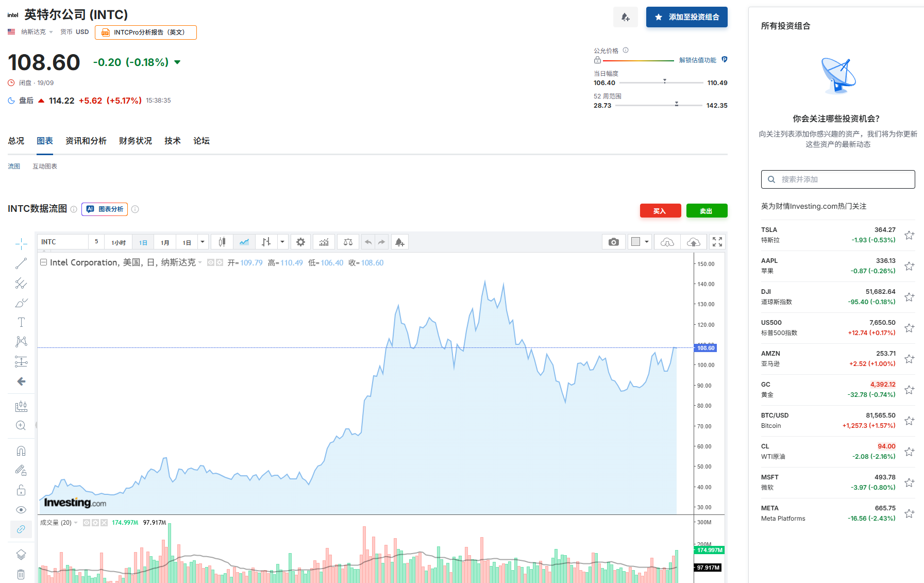Load chart layout from cloud

tap(667, 242)
